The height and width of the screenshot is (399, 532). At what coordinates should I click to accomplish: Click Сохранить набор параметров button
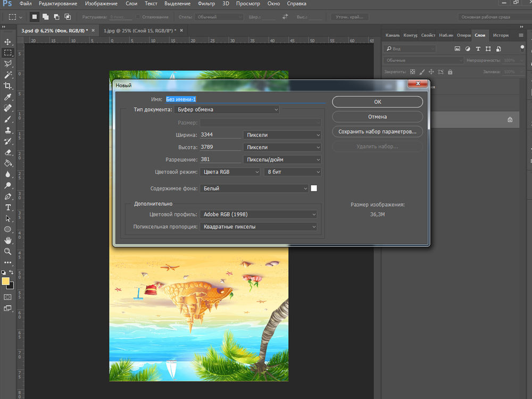tap(377, 131)
